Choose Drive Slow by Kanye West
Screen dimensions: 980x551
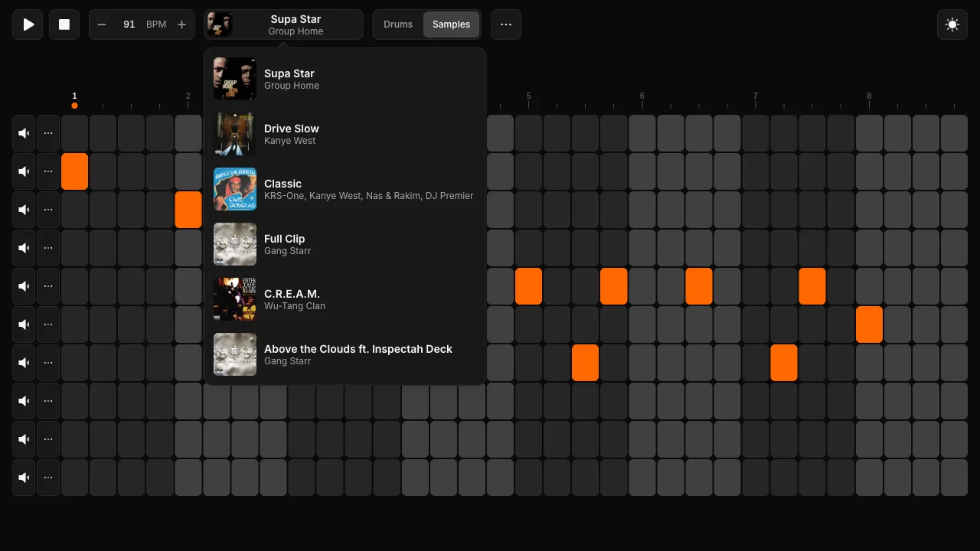click(x=345, y=134)
